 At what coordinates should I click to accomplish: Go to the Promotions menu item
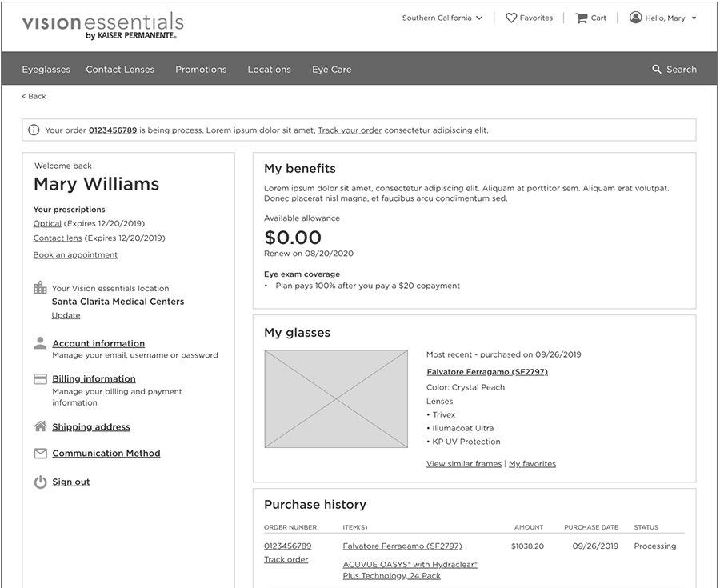[201, 70]
